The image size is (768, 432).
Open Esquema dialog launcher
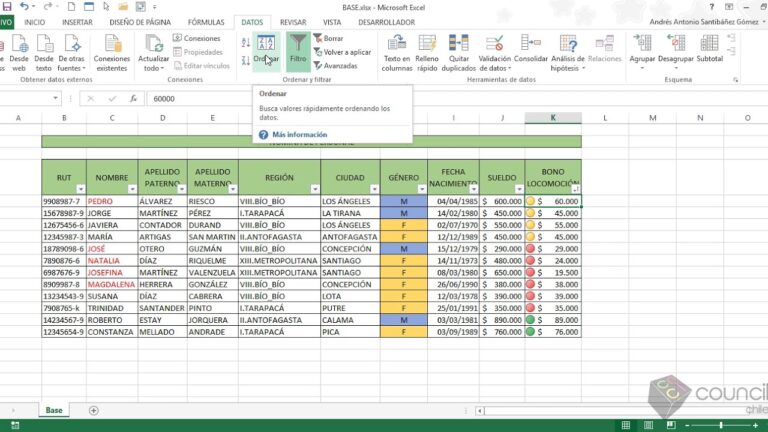736,80
